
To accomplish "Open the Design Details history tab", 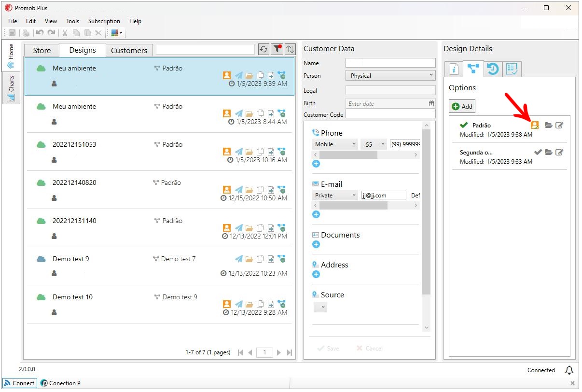I will [x=492, y=69].
